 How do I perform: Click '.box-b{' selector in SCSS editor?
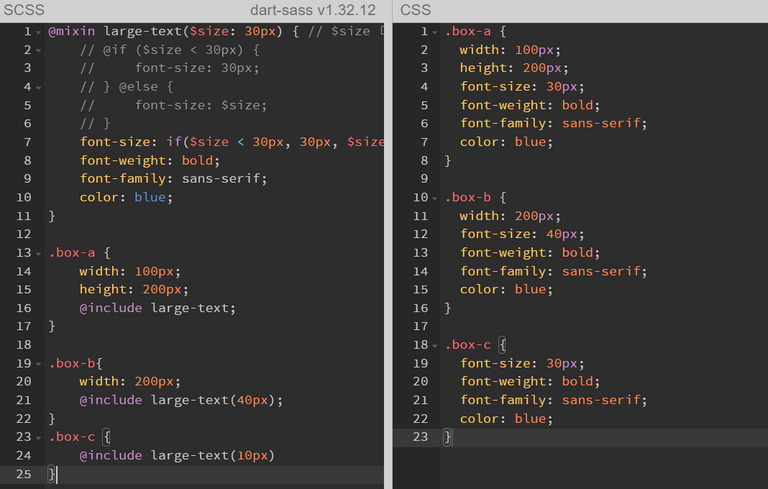tap(75, 364)
